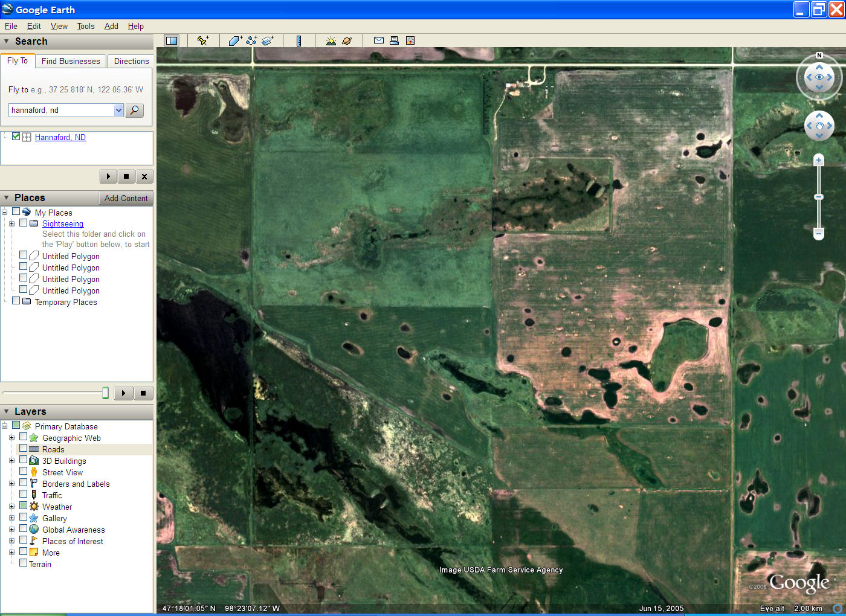This screenshot has height=616, width=846.
Task: Expand the Places of Interest node
Action: 11,541
